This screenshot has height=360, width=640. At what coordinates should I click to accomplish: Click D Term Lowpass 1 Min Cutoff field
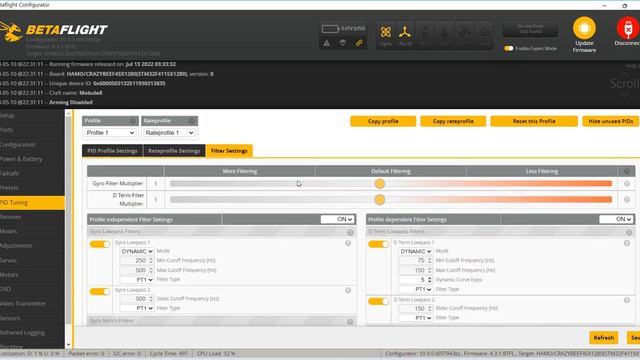pyautogui.click(x=416, y=260)
